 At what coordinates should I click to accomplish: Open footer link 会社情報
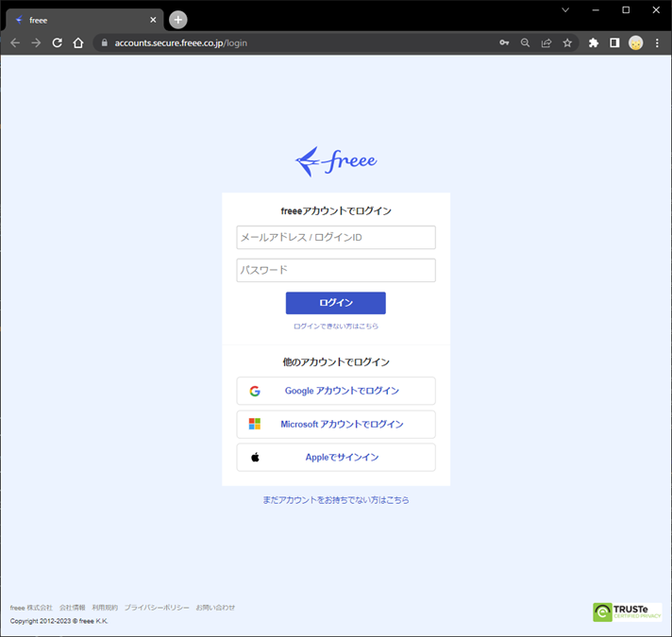[x=72, y=608]
